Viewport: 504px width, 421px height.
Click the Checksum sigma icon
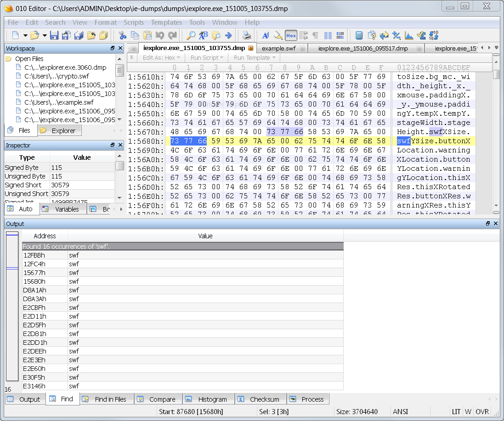(421, 35)
